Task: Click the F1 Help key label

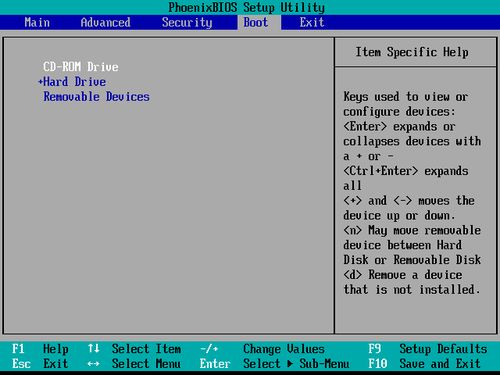Action: (x=40, y=349)
